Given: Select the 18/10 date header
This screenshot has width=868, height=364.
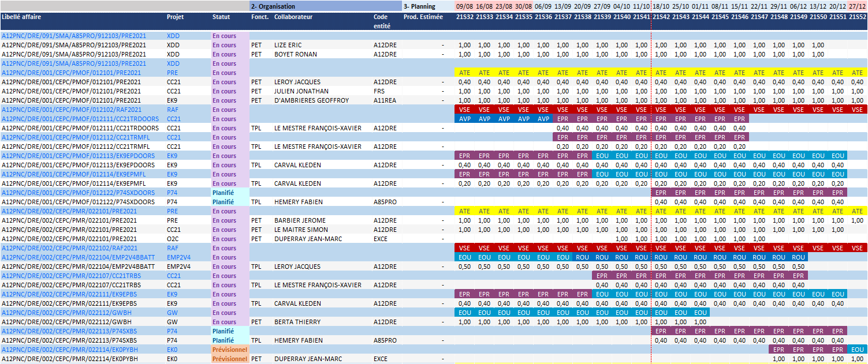Looking at the screenshot, I should (x=661, y=6).
